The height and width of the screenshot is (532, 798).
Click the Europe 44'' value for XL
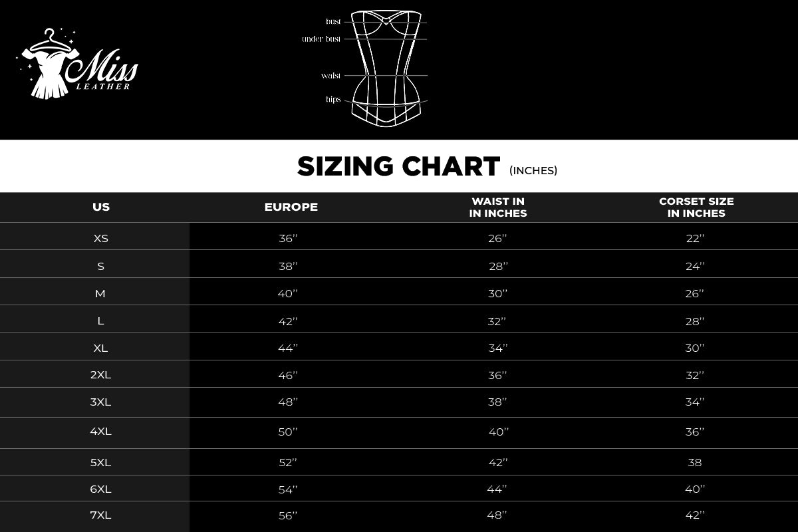coord(288,348)
